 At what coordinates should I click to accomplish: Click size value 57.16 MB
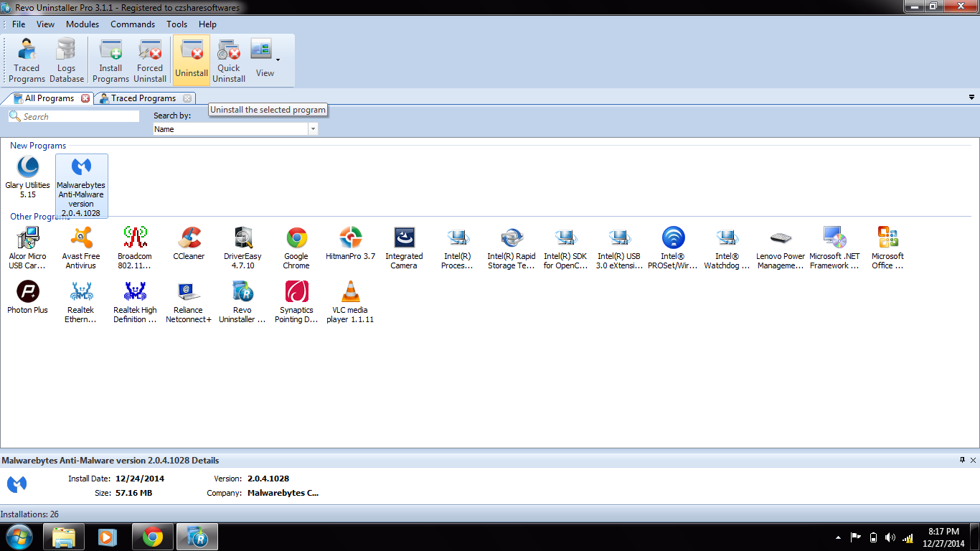click(x=133, y=493)
